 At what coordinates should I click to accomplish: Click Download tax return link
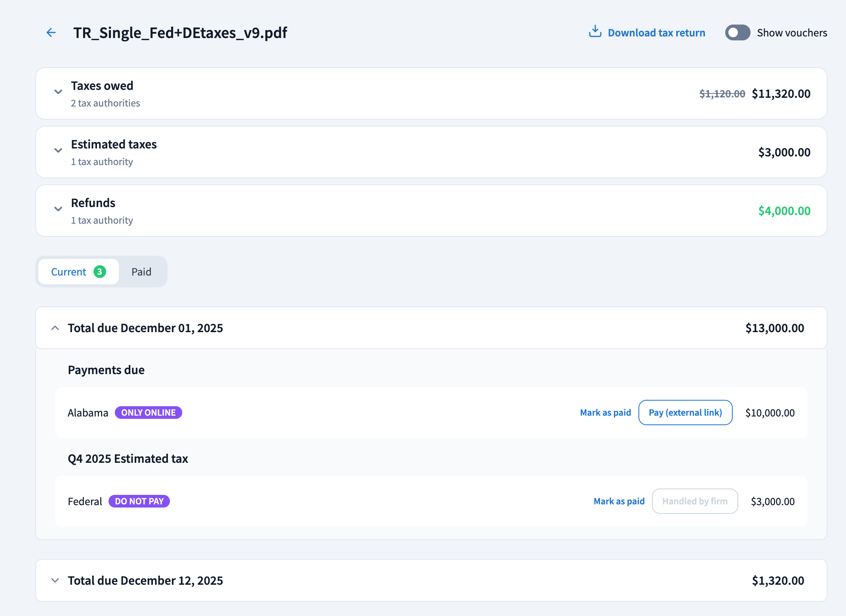[x=656, y=33]
